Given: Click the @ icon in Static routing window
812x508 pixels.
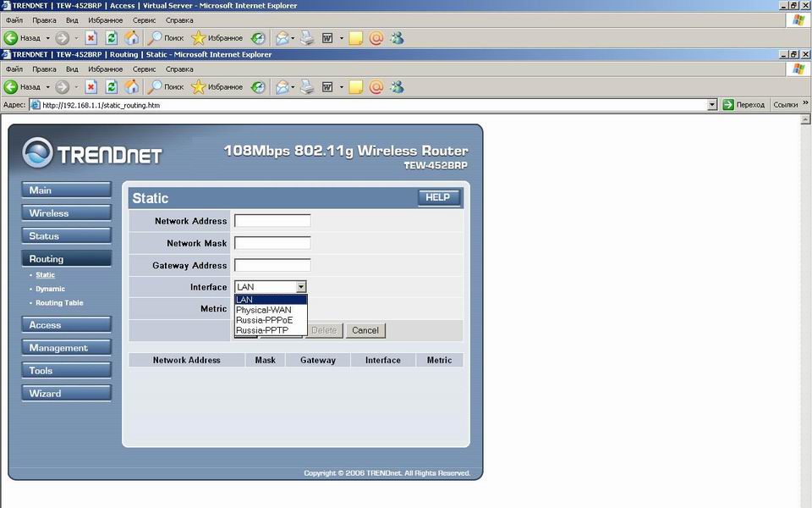Looking at the screenshot, I should 376,86.
